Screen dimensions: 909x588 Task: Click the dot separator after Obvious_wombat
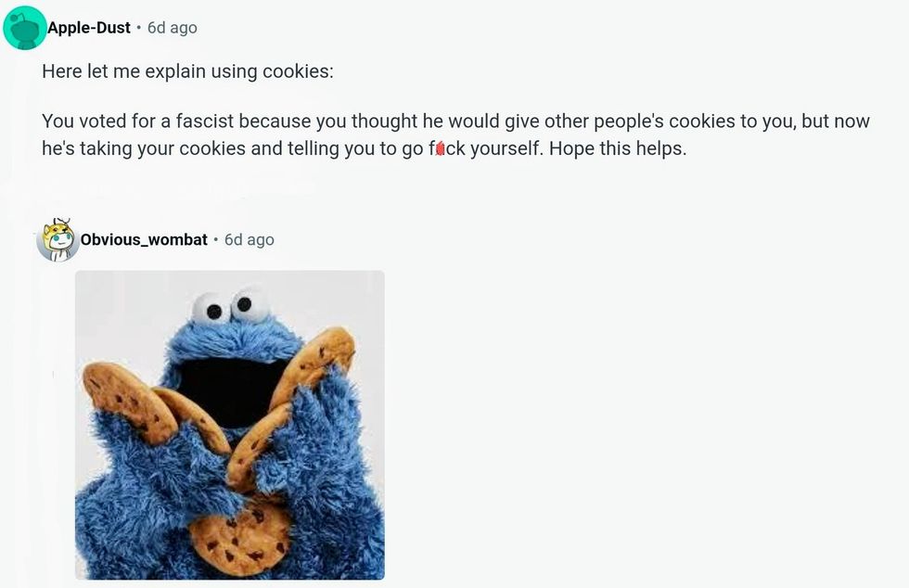(x=215, y=239)
